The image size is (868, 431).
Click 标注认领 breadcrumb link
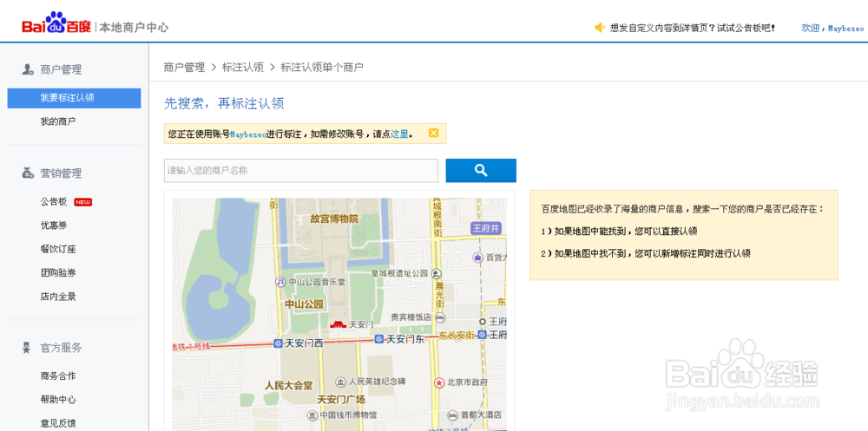242,68
